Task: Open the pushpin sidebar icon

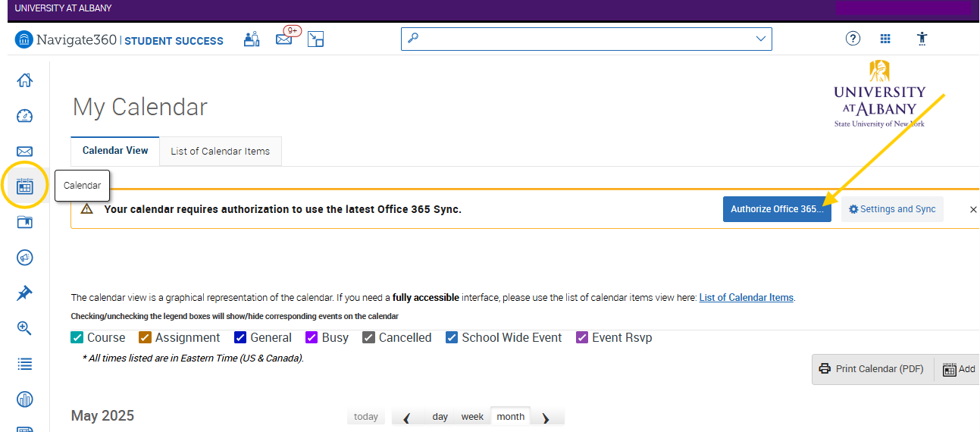Action: tap(25, 293)
